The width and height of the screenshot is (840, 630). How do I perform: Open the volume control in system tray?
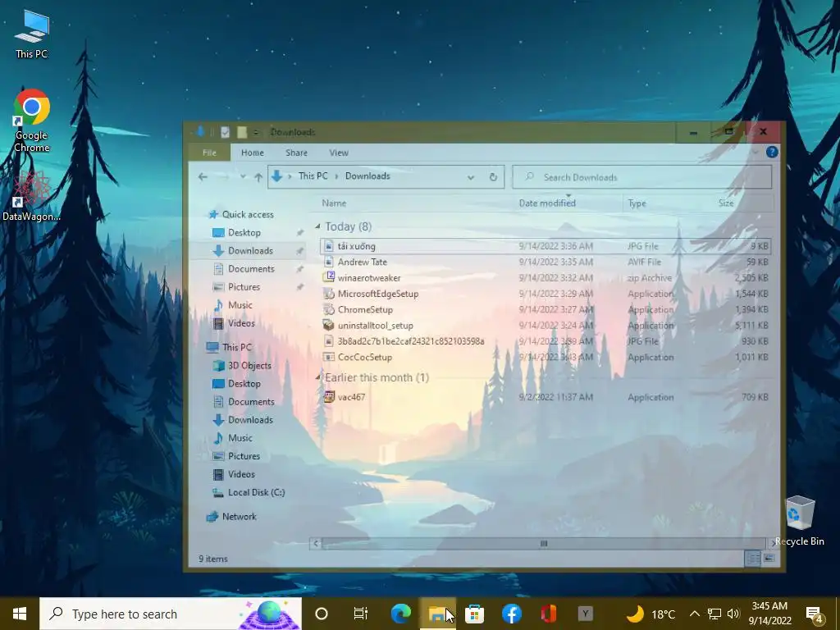click(x=733, y=614)
